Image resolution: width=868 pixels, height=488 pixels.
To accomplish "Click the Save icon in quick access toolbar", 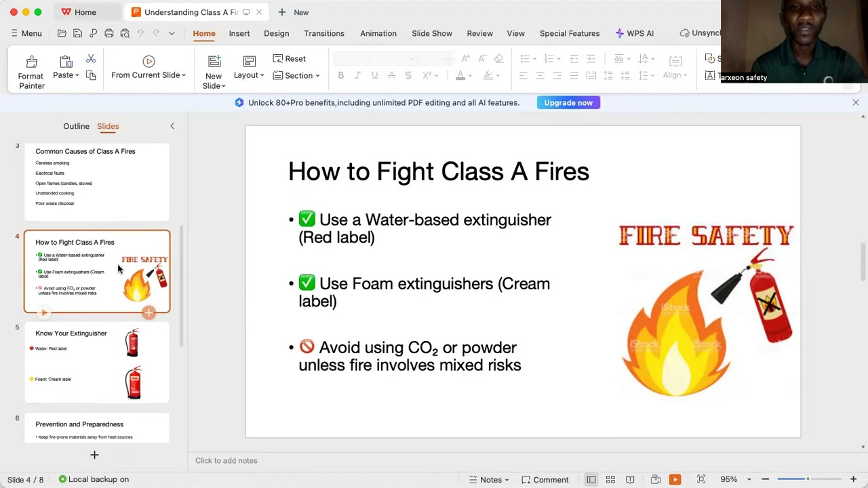I will pyautogui.click(x=77, y=33).
